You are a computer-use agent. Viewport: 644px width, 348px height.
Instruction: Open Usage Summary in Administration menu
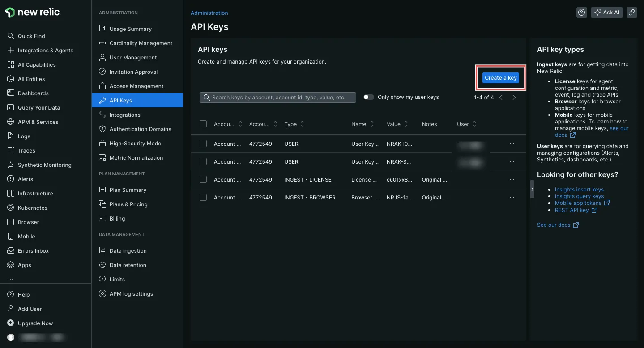[137, 29]
